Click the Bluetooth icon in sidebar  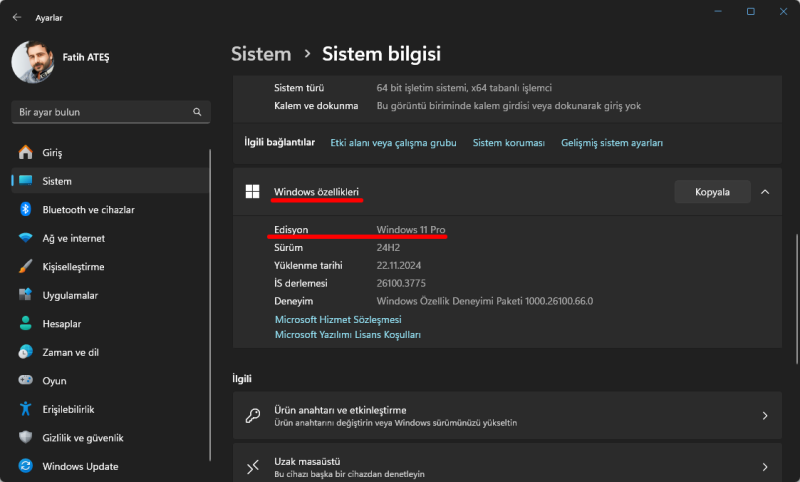[x=26, y=209]
